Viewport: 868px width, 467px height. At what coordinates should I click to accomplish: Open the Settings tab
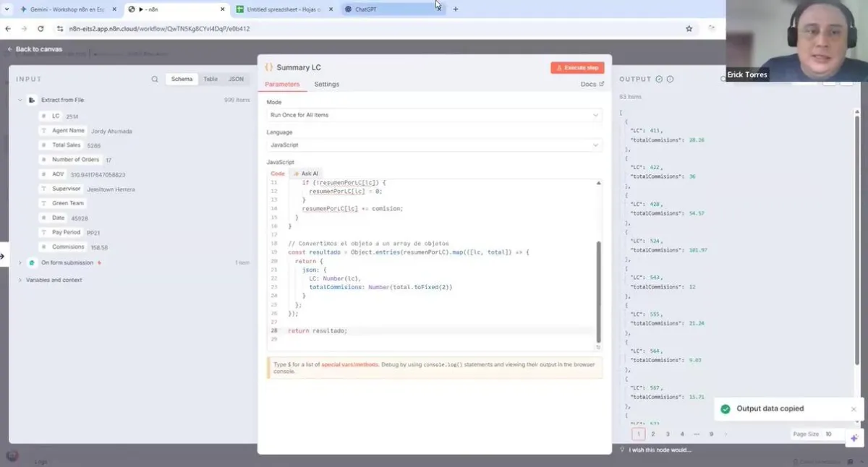click(326, 85)
